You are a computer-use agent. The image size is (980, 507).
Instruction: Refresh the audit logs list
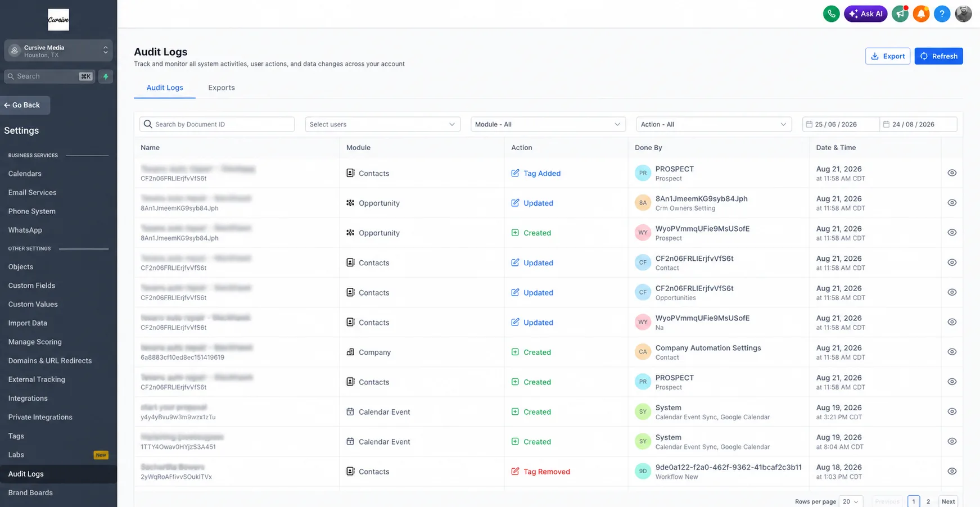(x=938, y=56)
